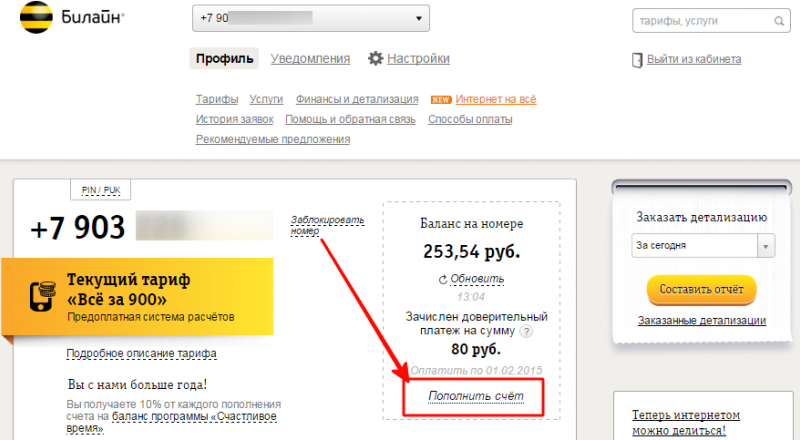Open the Тарифы menu link
Viewport: 800px width, 440px height.
point(217,99)
